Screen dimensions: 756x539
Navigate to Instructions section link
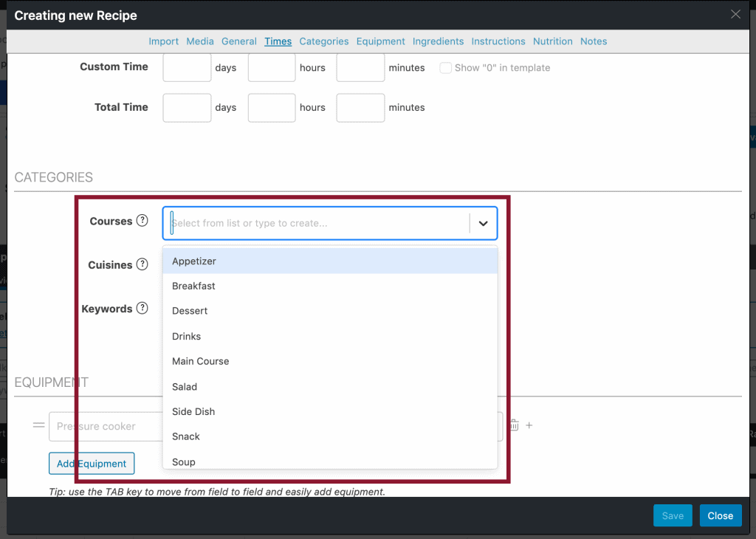coord(498,41)
